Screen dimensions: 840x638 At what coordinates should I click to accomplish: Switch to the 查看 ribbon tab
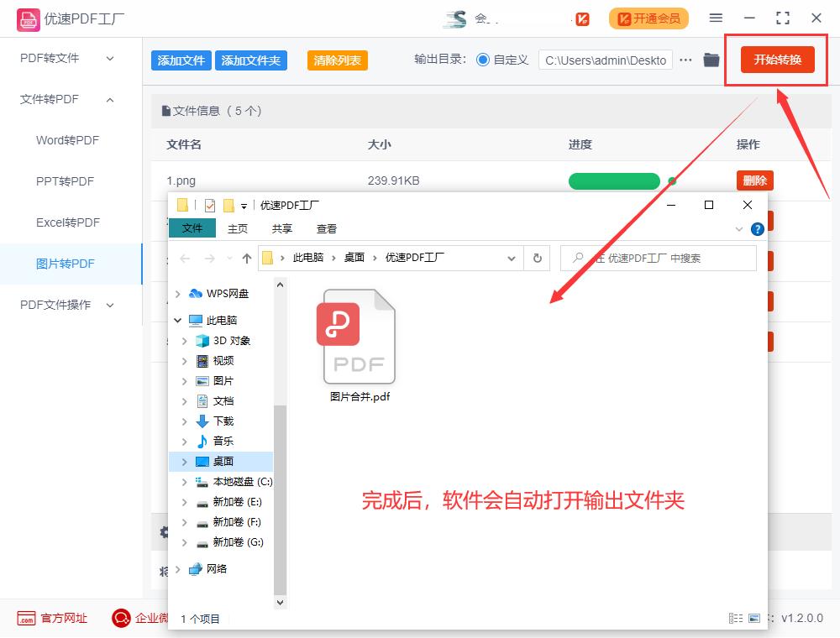(x=327, y=227)
